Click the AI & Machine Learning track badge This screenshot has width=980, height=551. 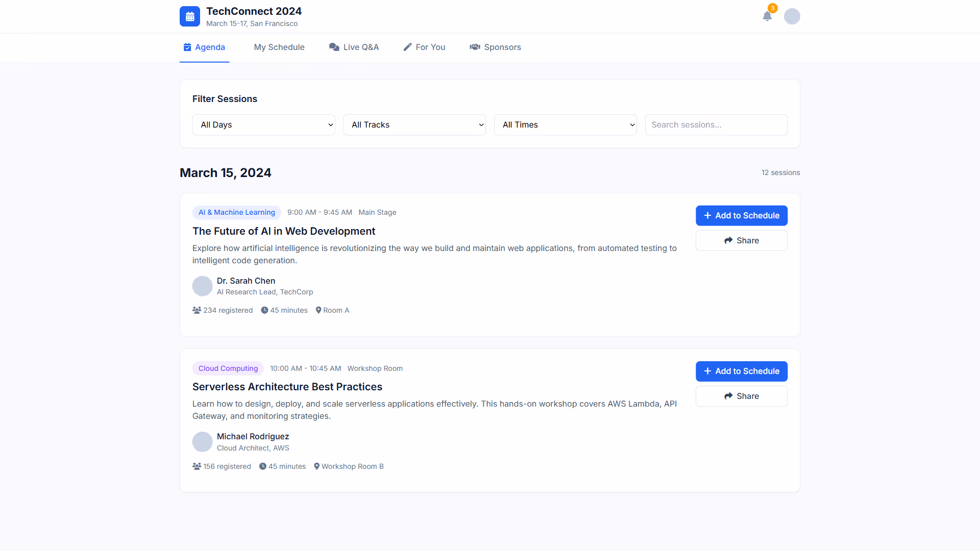pyautogui.click(x=236, y=212)
